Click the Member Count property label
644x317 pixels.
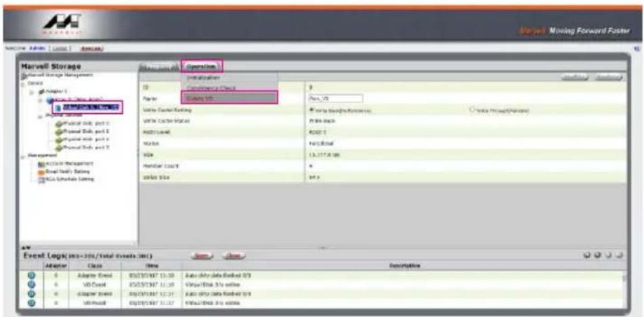coord(160,166)
